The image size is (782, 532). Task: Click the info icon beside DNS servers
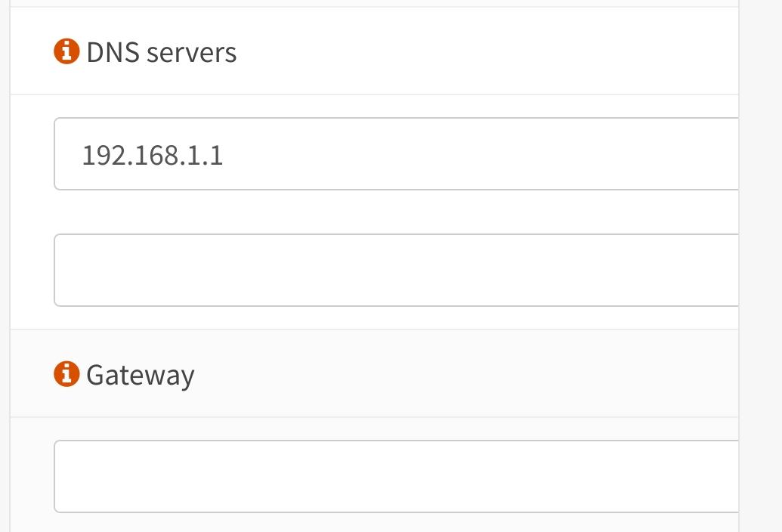click(66, 52)
